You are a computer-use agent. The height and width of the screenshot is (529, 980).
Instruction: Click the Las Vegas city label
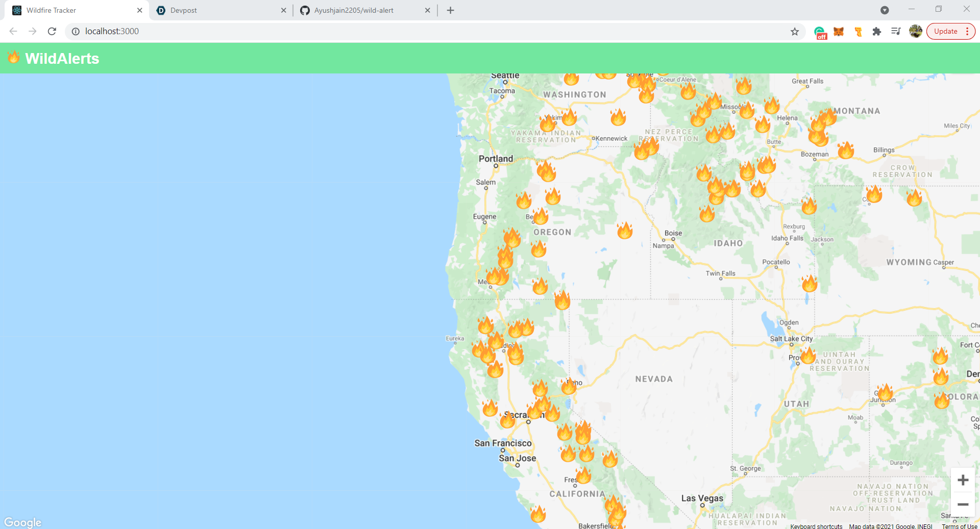tap(702, 498)
